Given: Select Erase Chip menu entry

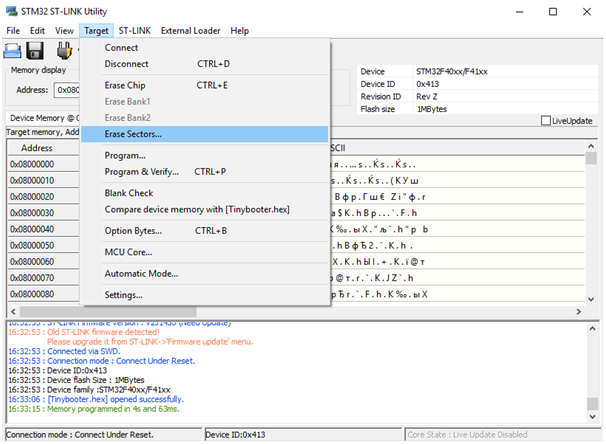Looking at the screenshot, I should tap(204, 85).
